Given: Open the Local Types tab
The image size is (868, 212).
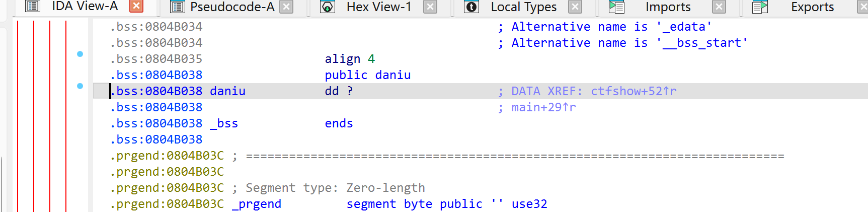Looking at the screenshot, I should click(523, 7).
